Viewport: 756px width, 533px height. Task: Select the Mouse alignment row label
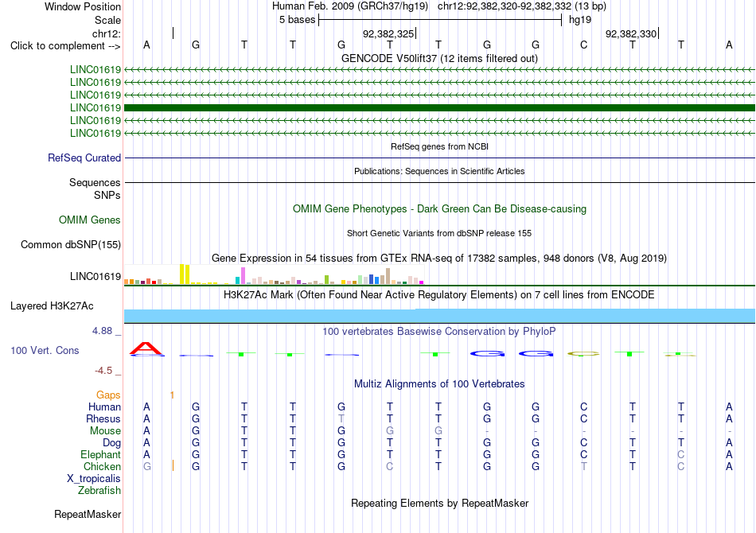105,431
